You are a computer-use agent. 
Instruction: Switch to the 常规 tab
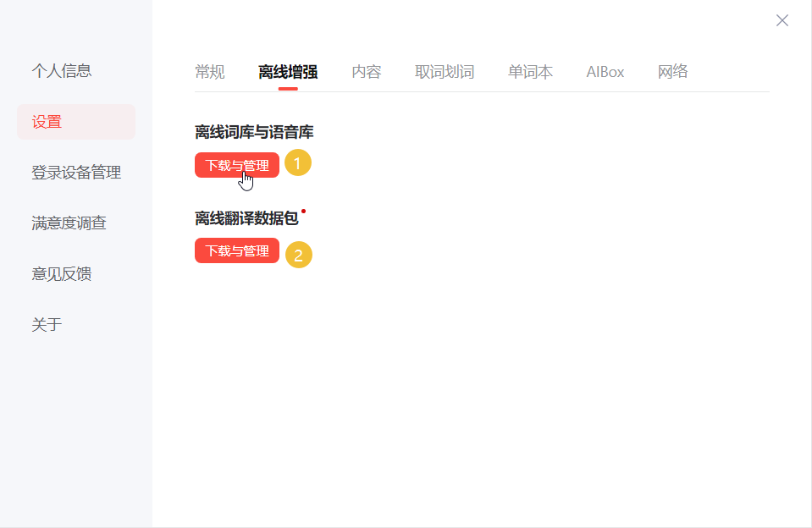[x=210, y=72]
